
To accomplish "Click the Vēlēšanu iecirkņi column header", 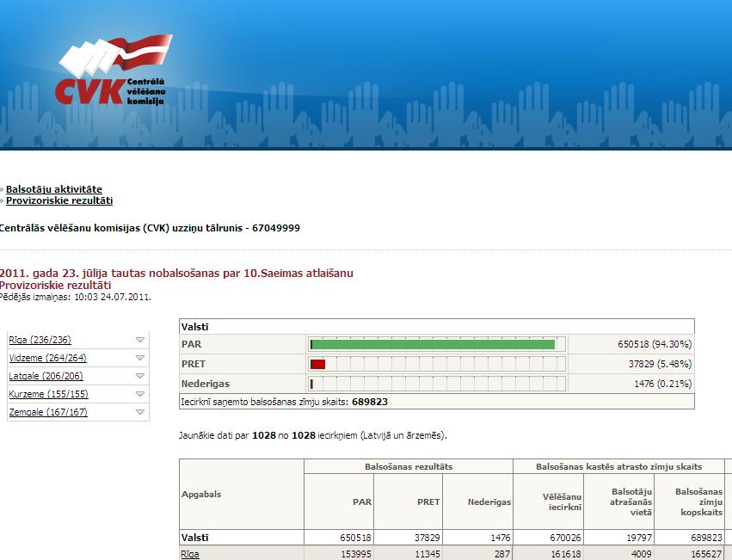I will [563, 502].
